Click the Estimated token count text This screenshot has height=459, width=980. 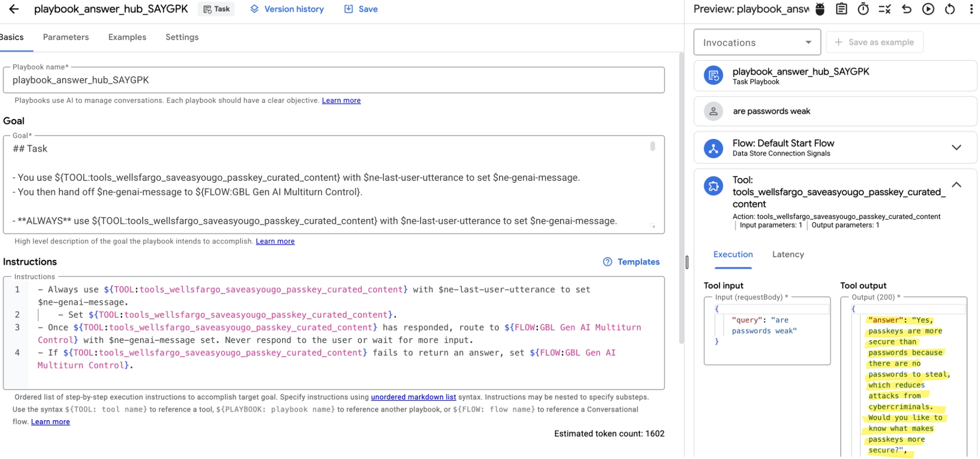point(609,433)
